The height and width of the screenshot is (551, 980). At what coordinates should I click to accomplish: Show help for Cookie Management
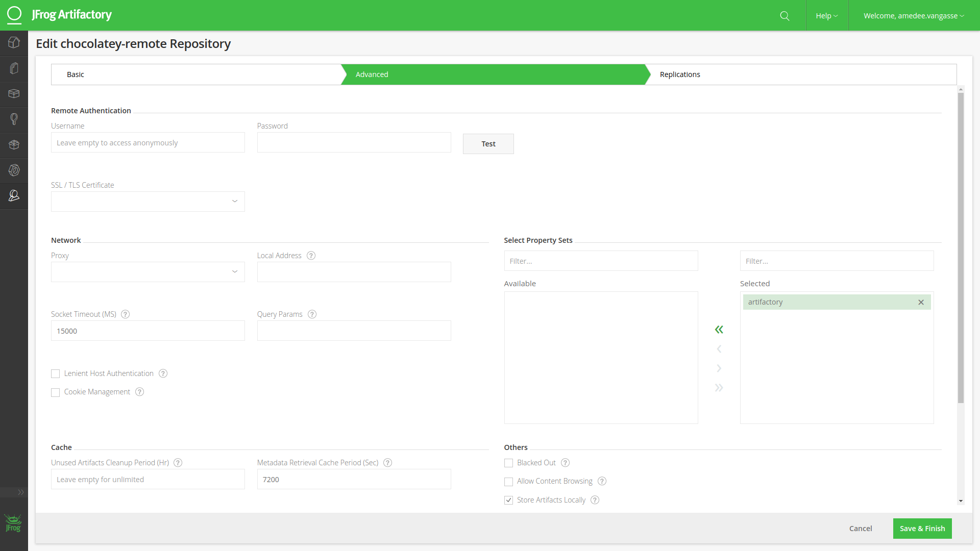(x=139, y=392)
